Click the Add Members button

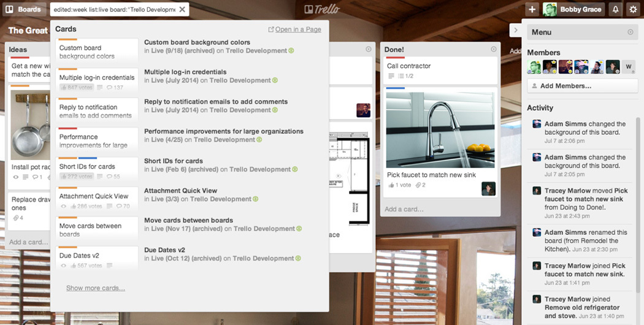pyautogui.click(x=583, y=86)
